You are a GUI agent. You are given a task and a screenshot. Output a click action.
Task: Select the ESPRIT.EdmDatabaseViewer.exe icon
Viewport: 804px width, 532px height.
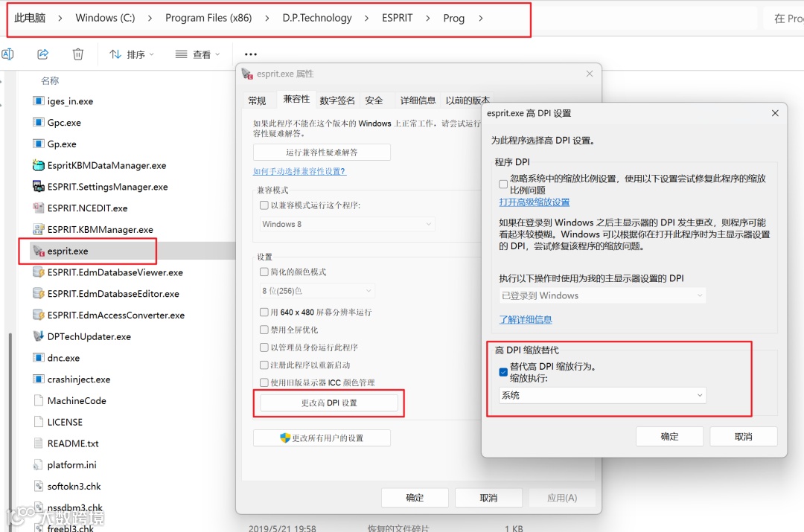39,272
